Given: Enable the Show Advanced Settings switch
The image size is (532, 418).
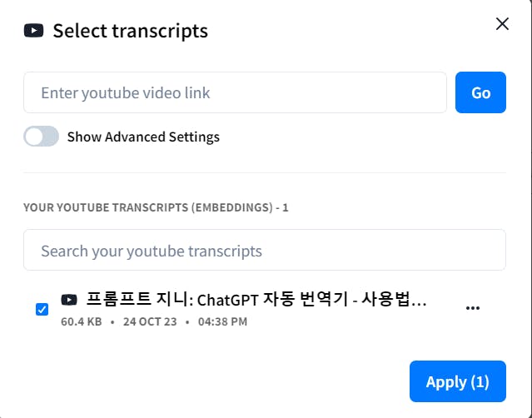Looking at the screenshot, I should (x=41, y=137).
